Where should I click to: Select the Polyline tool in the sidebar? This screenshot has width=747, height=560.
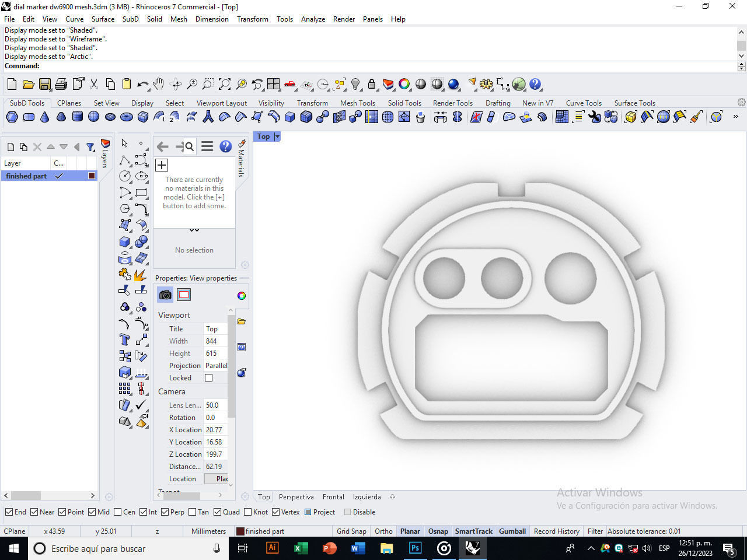[x=125, y=160]
